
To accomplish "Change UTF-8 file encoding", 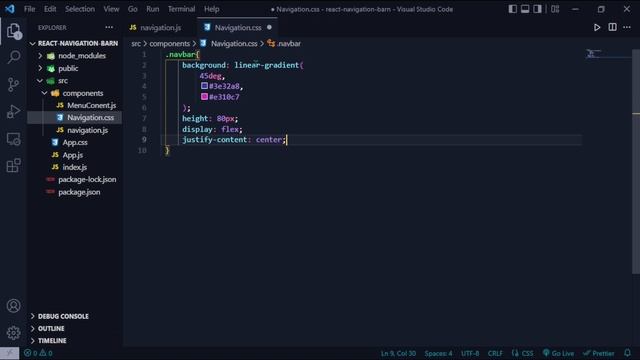I will click(470, 353).
